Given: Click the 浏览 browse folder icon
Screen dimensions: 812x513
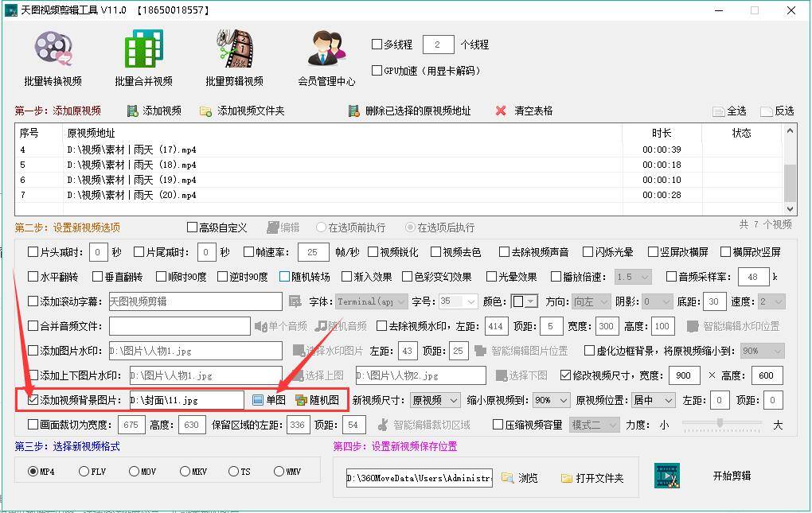Looking at the screenshot, I should 508,478.
